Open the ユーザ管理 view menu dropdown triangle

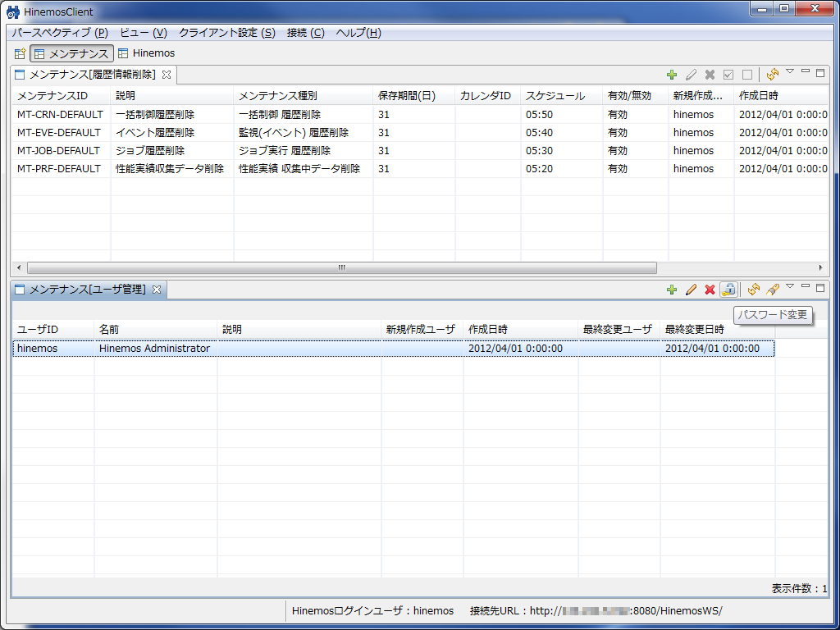coord(790,286)
